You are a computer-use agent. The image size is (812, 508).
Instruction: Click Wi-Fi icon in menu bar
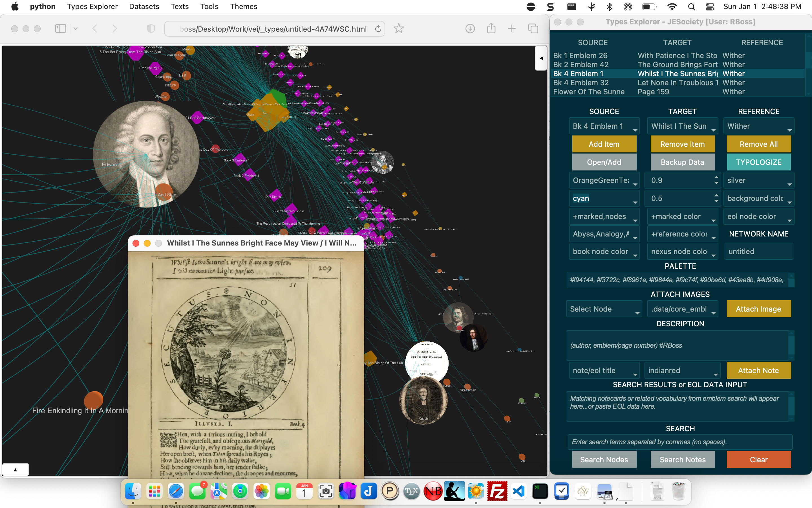click(x=672, y=7)
